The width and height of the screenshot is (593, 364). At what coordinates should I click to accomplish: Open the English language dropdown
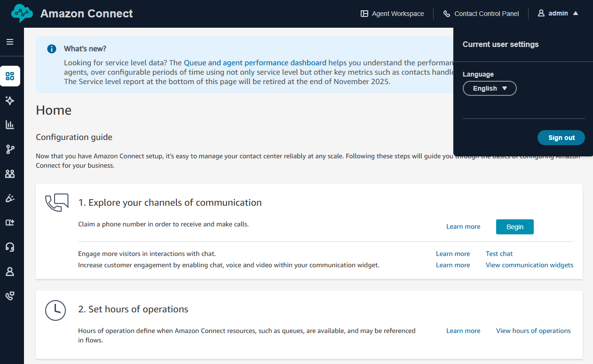[490, 88]
